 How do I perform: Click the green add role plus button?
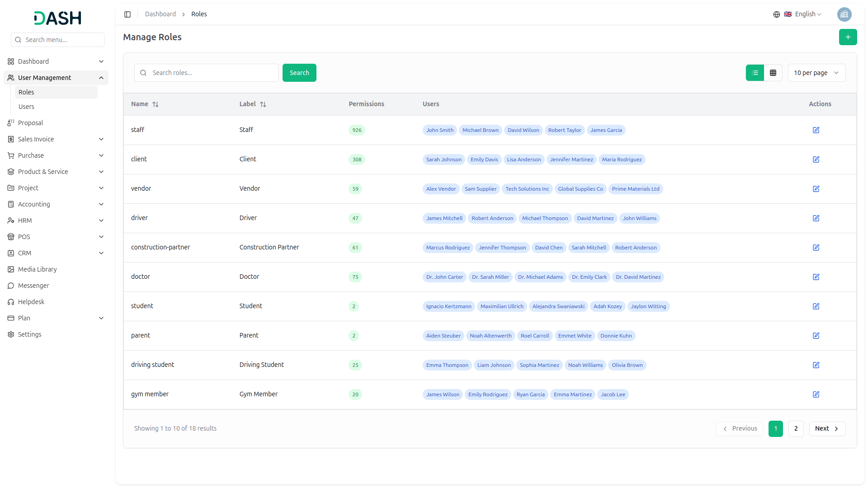click(848, 37)
